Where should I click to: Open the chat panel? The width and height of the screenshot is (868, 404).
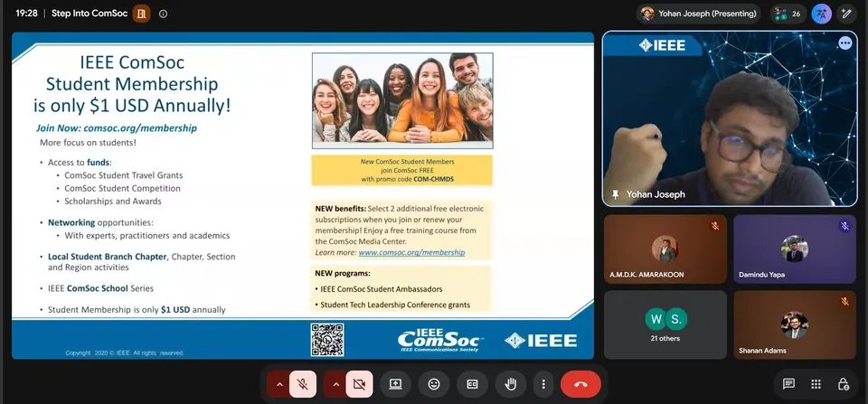coord(788,384)
